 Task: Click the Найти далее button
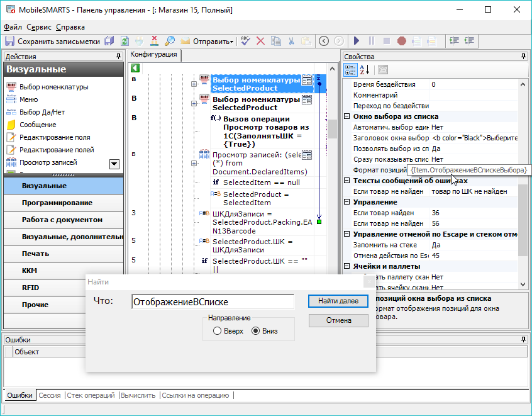tap(338, 301)
